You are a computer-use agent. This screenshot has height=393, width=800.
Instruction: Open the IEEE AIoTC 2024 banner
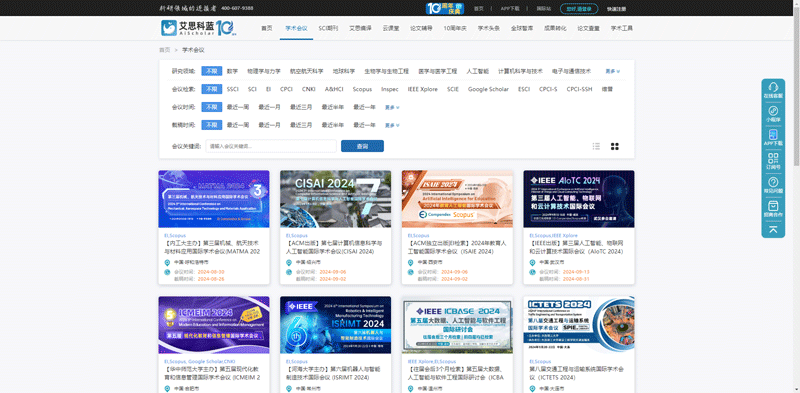pos(579,199)
